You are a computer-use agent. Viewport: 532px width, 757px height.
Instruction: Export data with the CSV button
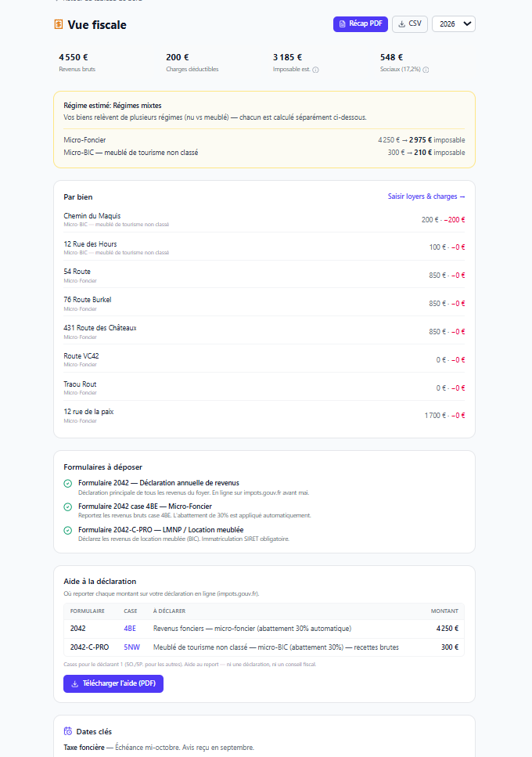[409, 23]
